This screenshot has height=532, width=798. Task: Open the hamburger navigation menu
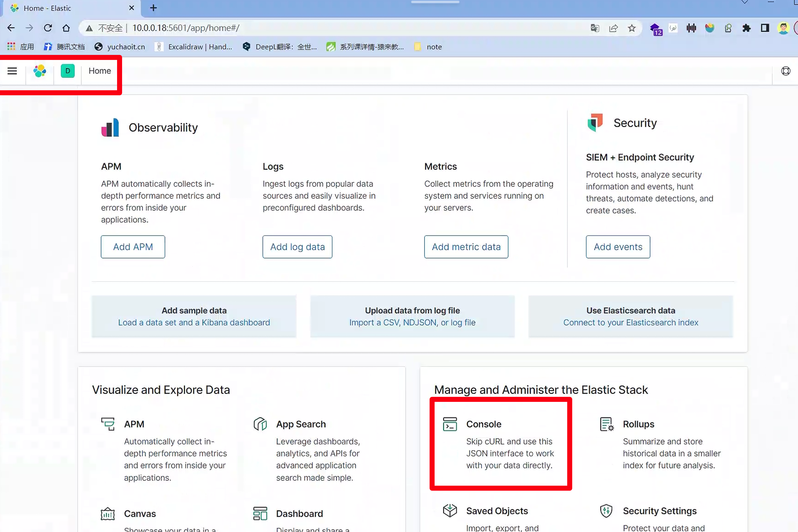[12, 71]
